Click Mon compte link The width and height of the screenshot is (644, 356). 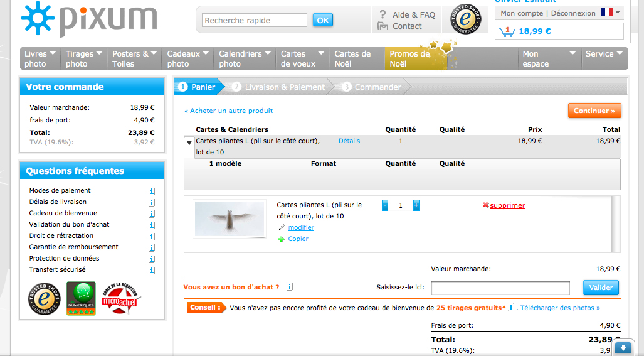tap(522, 13)
